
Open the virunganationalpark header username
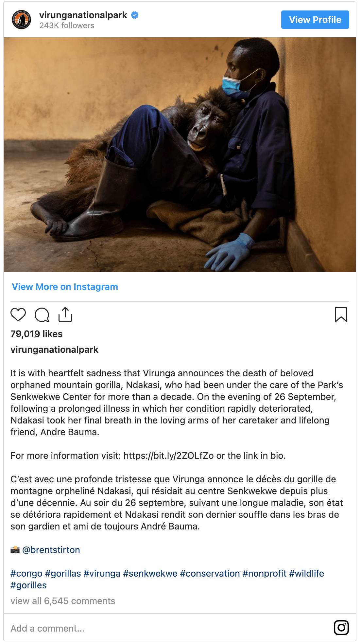click(83, 15)
